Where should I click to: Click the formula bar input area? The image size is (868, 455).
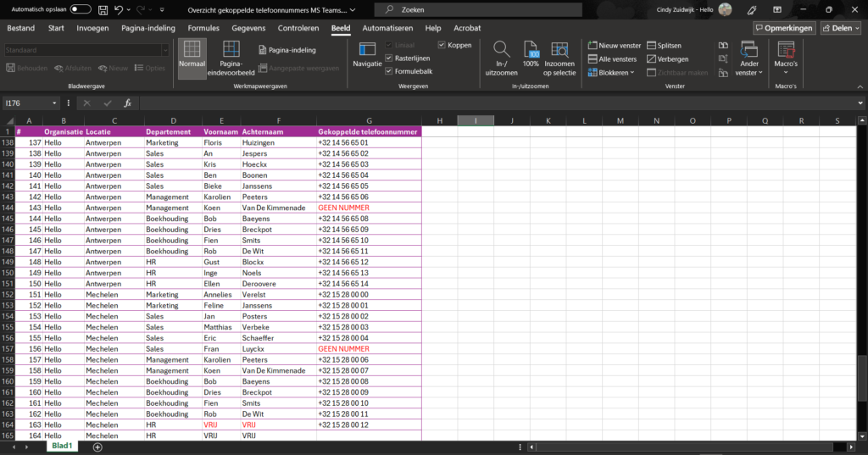coord(497,103)
